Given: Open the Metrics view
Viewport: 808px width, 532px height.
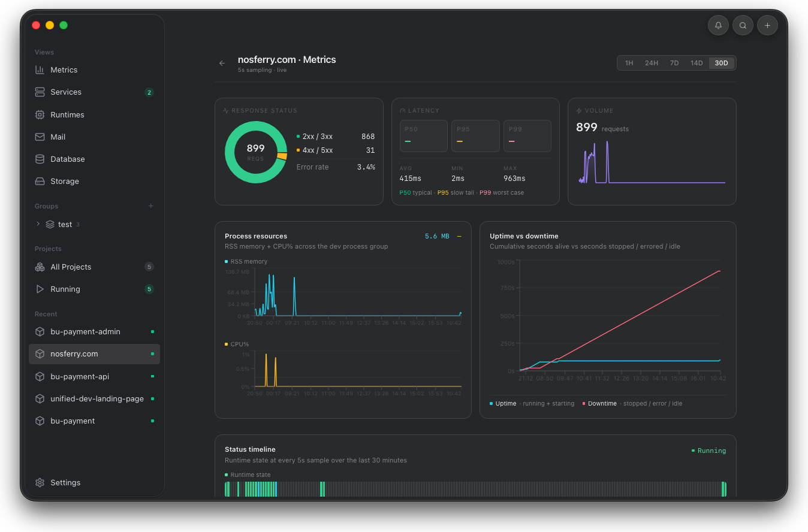Looking at the screenshot, I should (94, 70).
